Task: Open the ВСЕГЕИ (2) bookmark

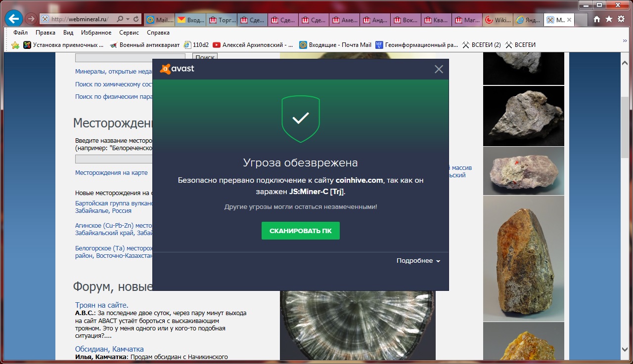Action: pyautogui.click(x=481, y=45)
